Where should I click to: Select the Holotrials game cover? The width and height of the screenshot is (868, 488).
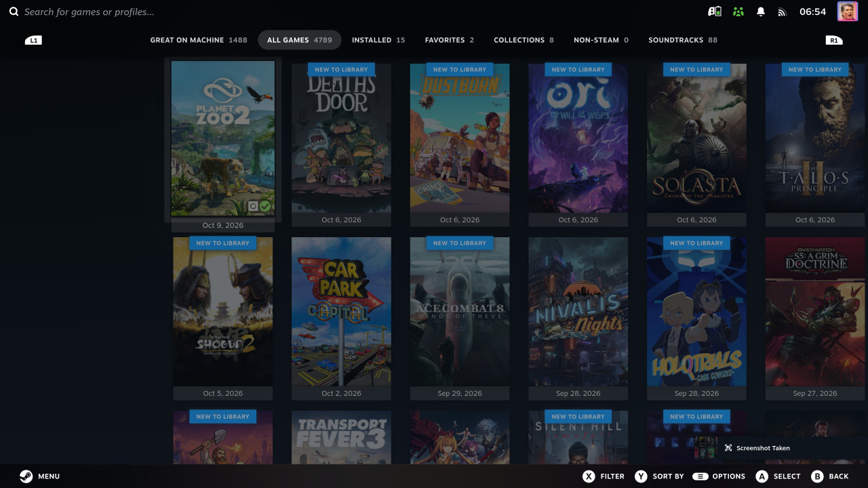696,312
